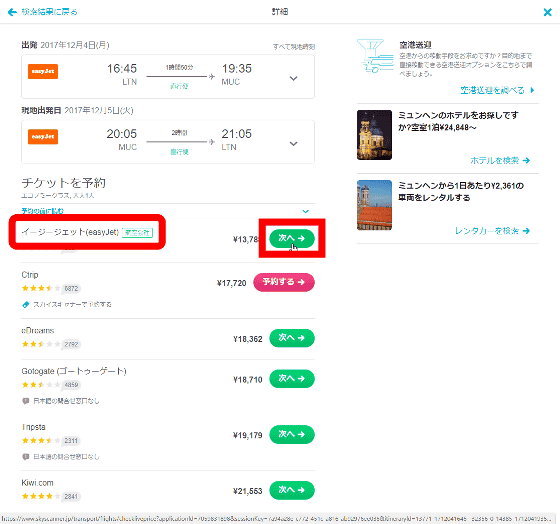This screenshot has height=524, width=560.
Task: Click the Ctrip provider name
Action: [30, 275]
